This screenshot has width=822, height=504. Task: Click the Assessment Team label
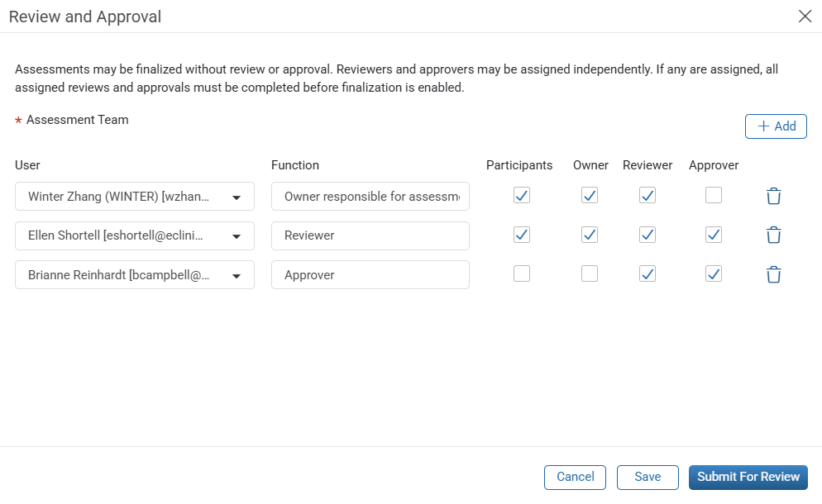(77, 120)
